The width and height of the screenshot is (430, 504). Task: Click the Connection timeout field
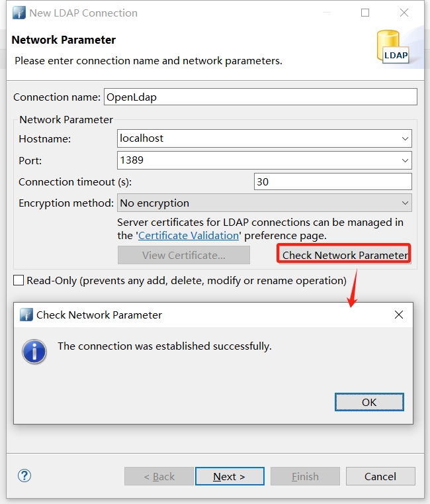(332, 181)
